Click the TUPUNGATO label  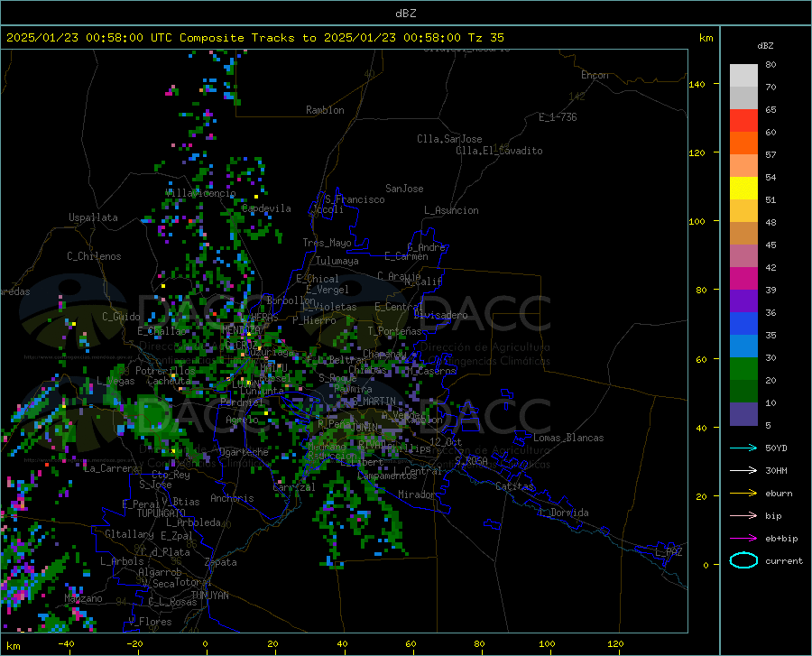click(x=161, y=513)
